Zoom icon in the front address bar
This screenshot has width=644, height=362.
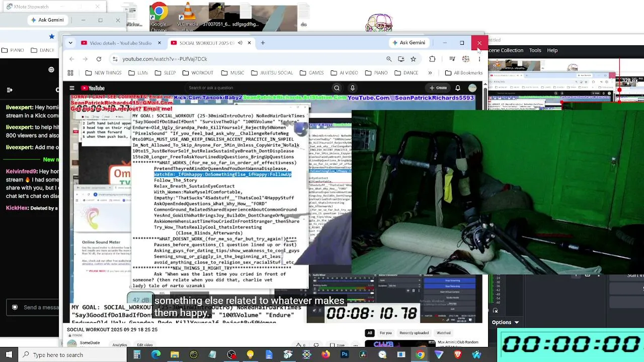click(x=389, y=59)
